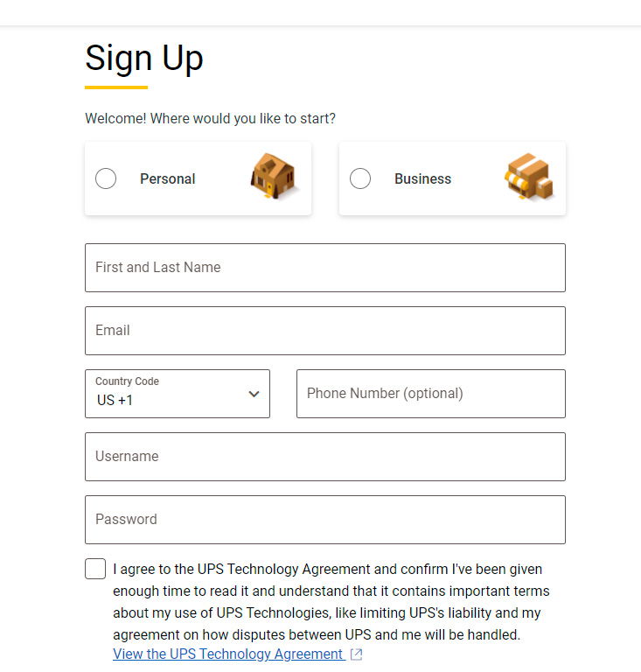Focus the Phone Number (optional) field

pos(431,394)
